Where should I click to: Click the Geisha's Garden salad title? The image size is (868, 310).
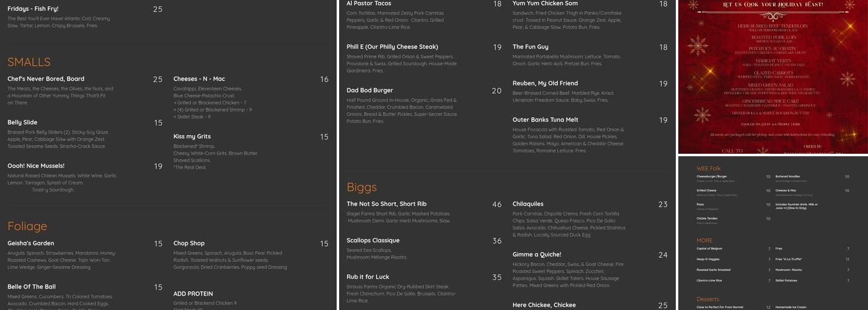pyautogui.click(x=31, y=244)
